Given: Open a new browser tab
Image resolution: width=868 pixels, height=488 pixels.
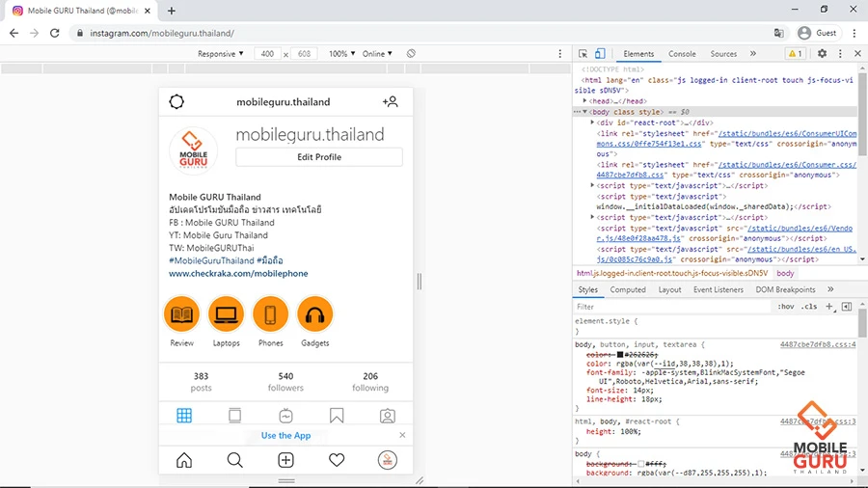Looking at the screenshot, I should click(171, 11).
